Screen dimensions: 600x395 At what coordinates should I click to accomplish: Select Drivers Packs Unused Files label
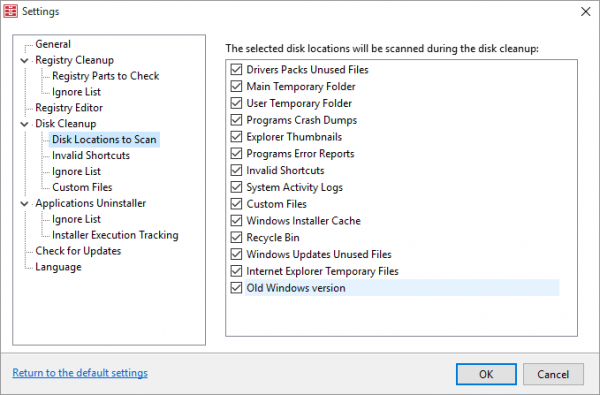coord(307,69)
